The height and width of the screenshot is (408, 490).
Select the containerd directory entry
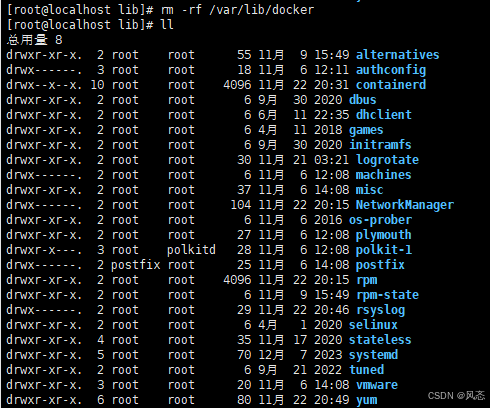(391, 85)
